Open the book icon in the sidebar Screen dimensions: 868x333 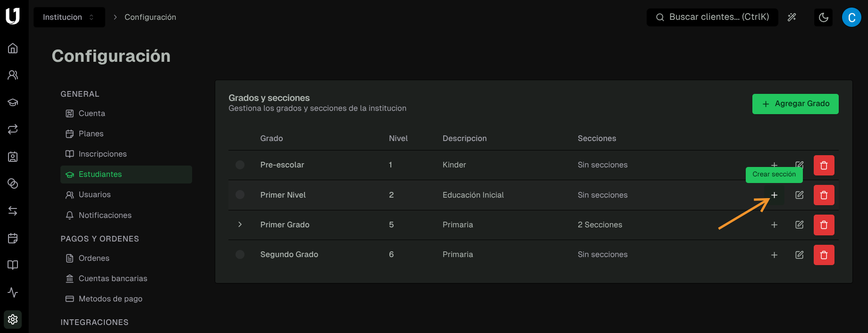coord(13,265)
